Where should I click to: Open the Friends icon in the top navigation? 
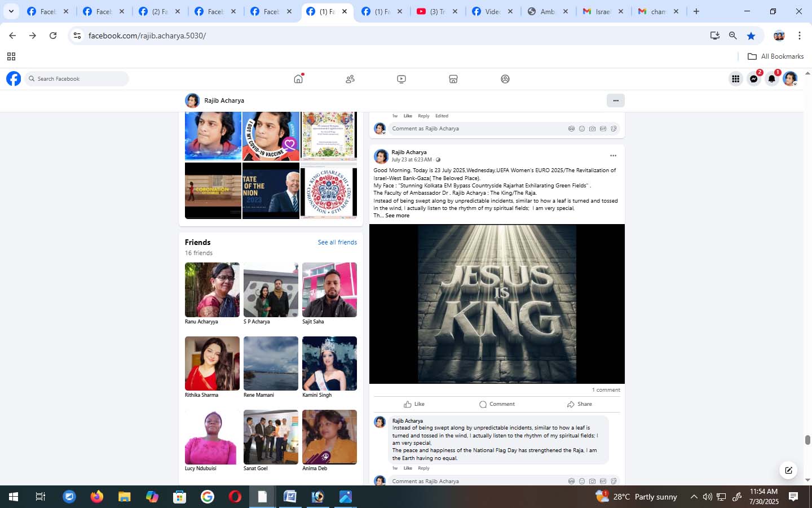coord(350,79)
